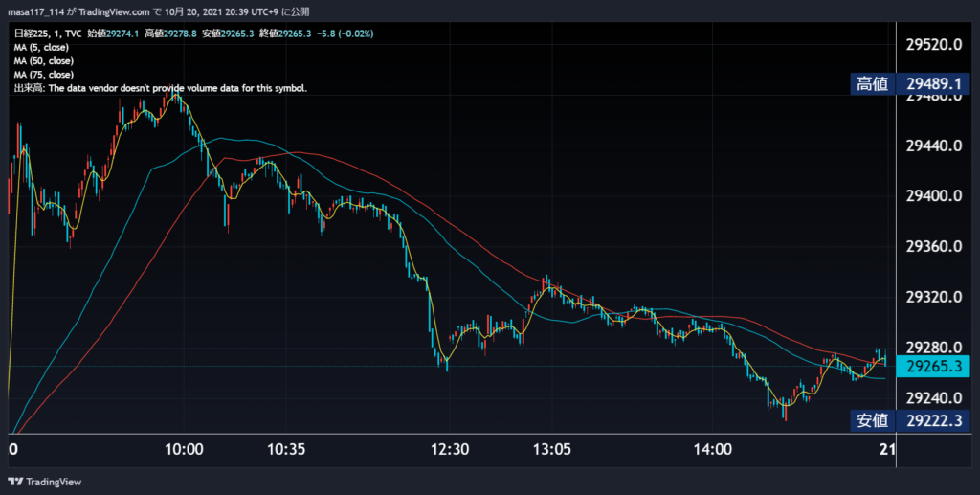Click the 12:30 time axis label
980x495 pixels.
click(450, 449)
